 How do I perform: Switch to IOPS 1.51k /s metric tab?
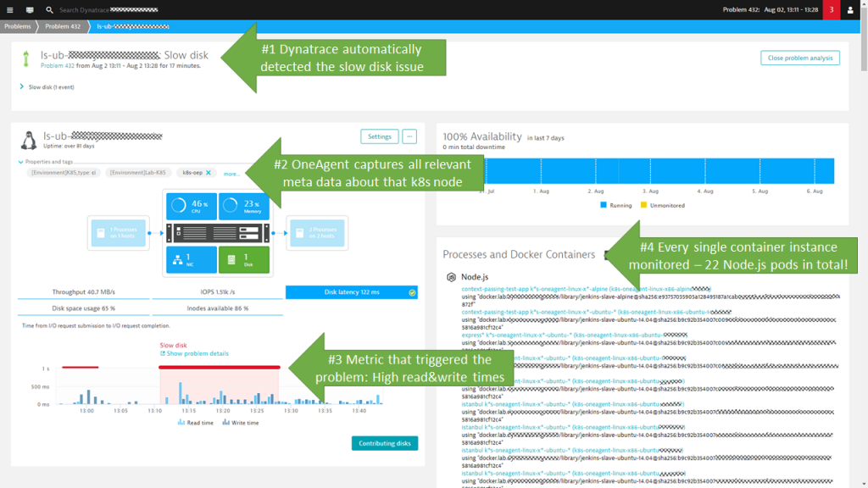pos(218,292)
